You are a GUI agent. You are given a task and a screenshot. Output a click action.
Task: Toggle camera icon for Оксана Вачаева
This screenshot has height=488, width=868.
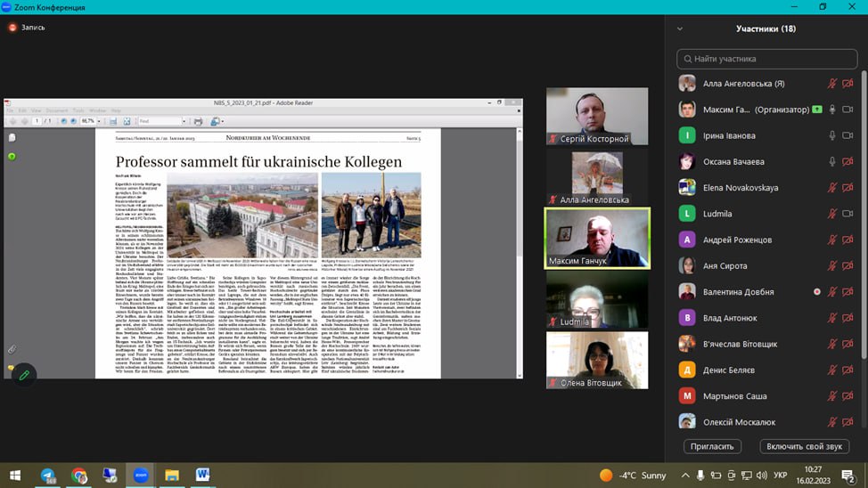(x=848, y=162)
